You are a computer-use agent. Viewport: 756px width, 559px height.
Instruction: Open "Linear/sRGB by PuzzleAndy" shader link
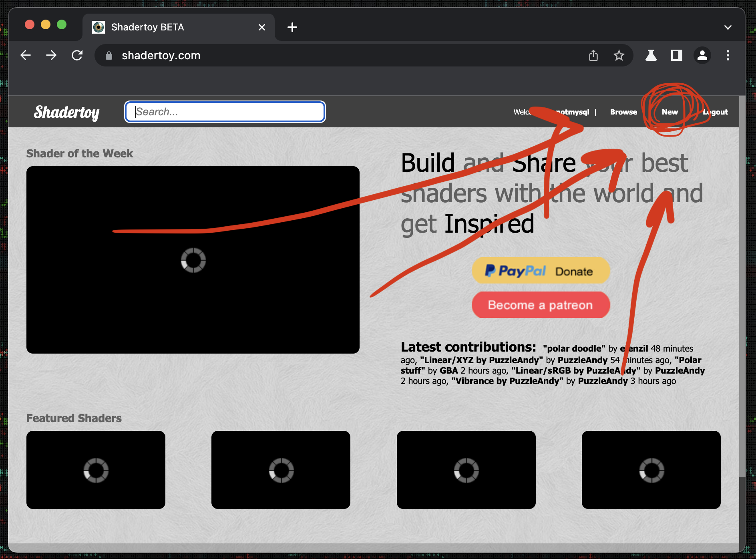[x=576, y=370]
